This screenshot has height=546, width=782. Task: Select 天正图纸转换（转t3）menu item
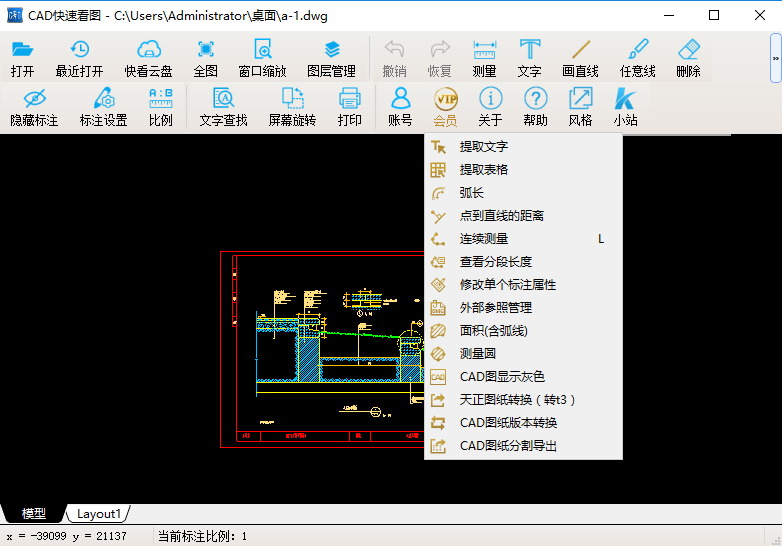[523, 399]
